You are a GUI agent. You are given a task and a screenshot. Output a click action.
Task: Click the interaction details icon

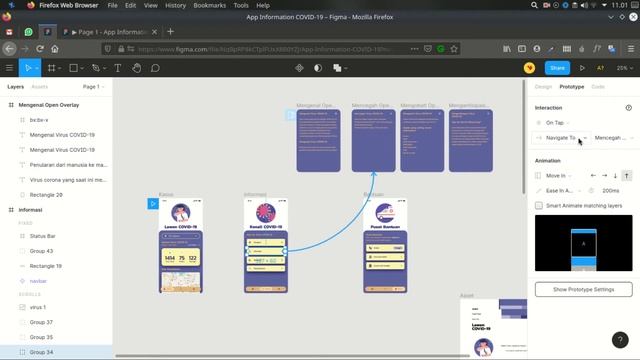click(x=629, y=108)
